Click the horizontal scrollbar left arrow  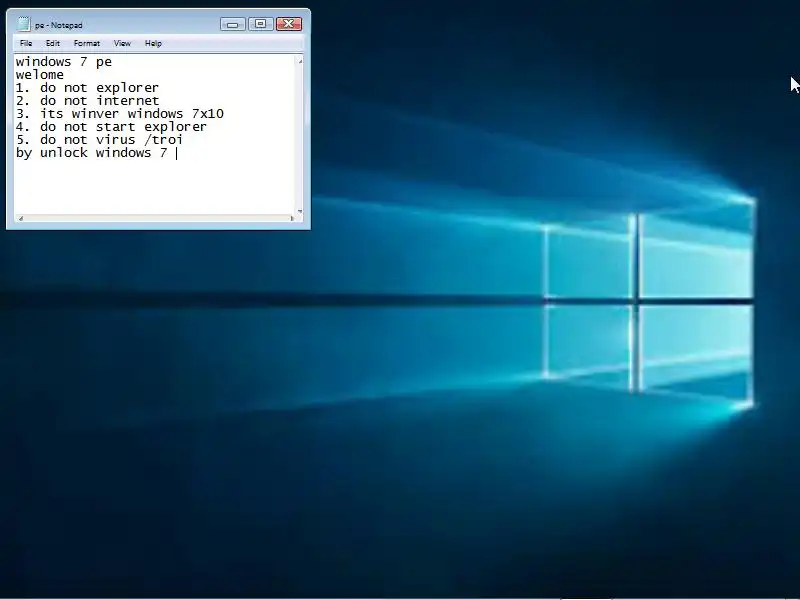click(20, 218)
